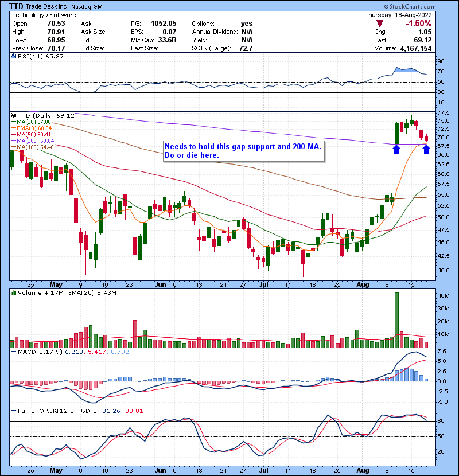Click the -1.50% percent change
This screenshot has height=476, width=459.
(x=419, y=24)
